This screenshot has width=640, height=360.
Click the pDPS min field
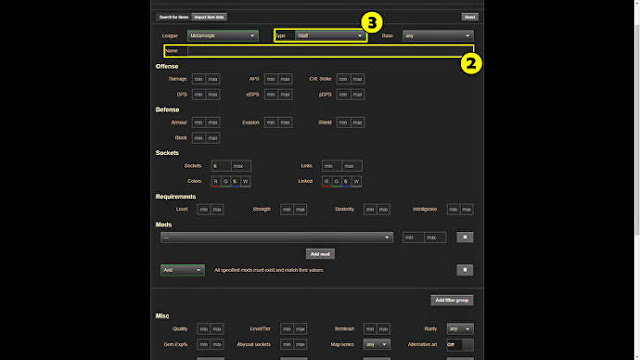click(343, 95)
